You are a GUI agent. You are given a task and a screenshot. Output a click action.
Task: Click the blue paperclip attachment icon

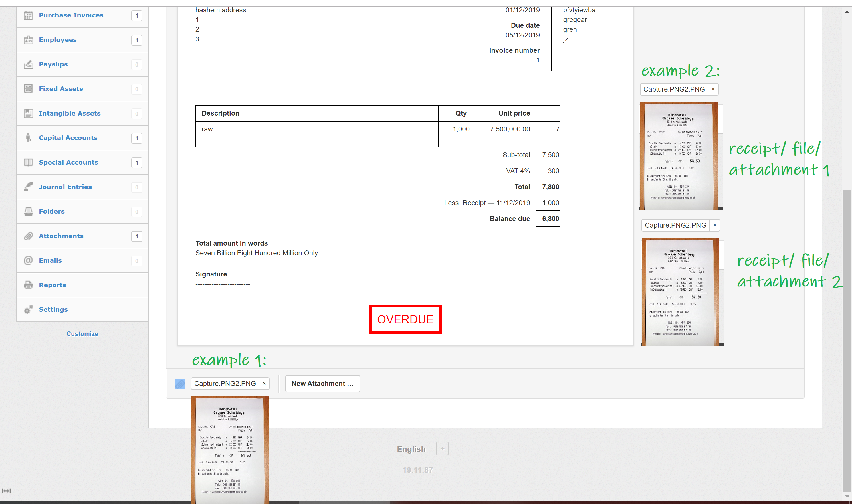point(180,384)
